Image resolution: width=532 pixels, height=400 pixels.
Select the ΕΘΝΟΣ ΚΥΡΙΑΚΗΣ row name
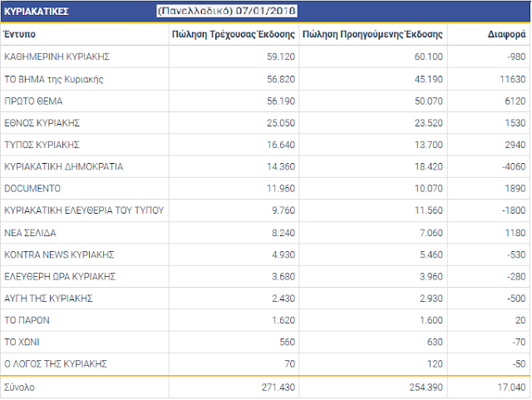point(42,123)
